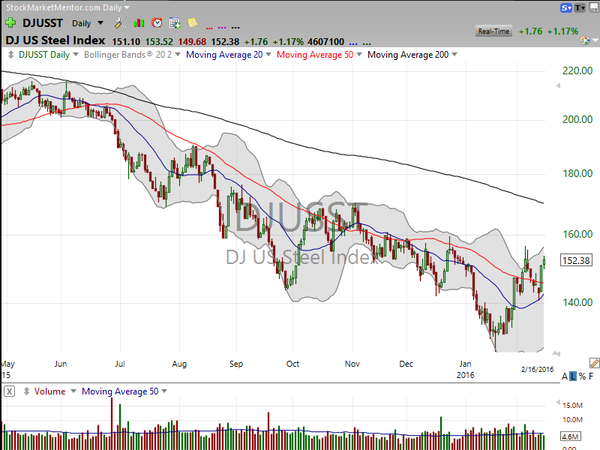Click the volume scale arrow marker
This screenshot has height=450, width=600.
558,402
